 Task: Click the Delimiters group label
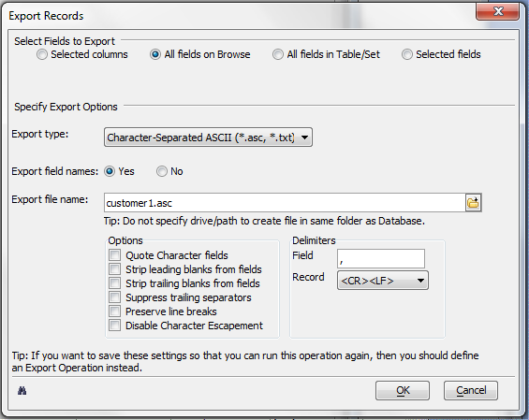(x=314, y=240)
